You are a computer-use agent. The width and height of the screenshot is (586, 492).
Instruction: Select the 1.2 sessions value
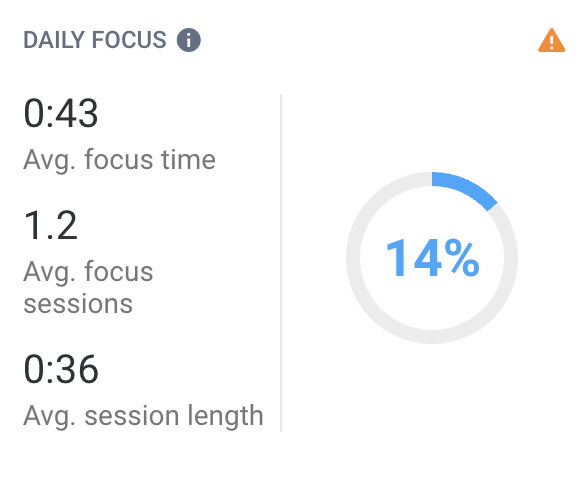click(50, 225)
